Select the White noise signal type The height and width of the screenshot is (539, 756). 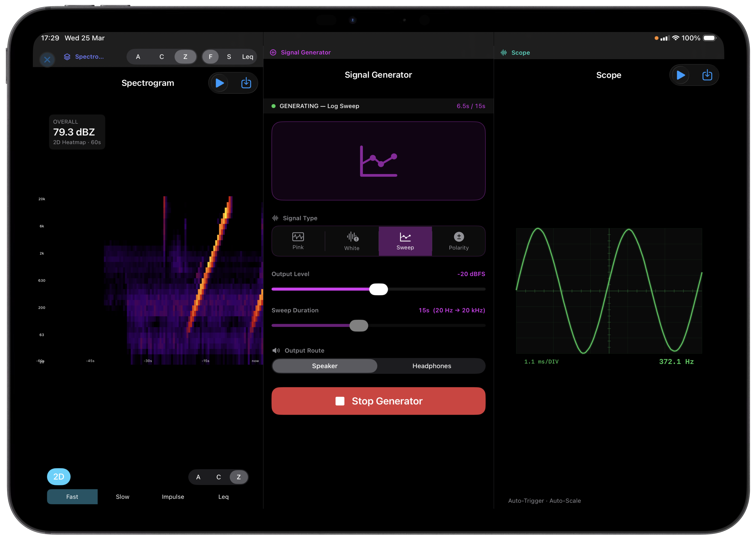click(x=351, y=241)
